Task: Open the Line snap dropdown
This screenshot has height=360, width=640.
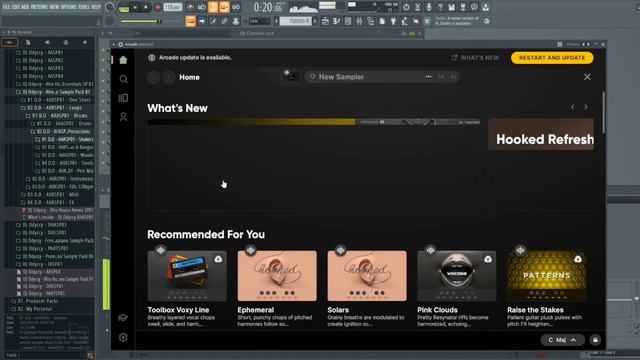Action: click(x=259, y=21)
